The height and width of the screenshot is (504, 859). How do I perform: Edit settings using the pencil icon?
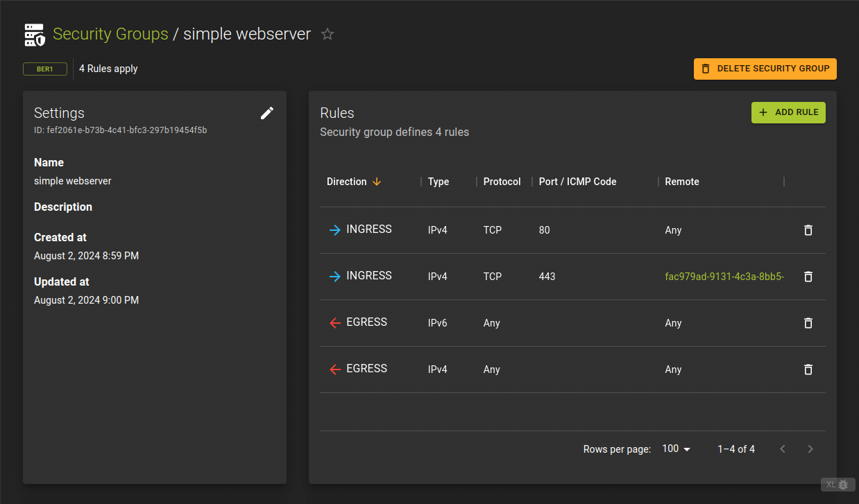266,113
